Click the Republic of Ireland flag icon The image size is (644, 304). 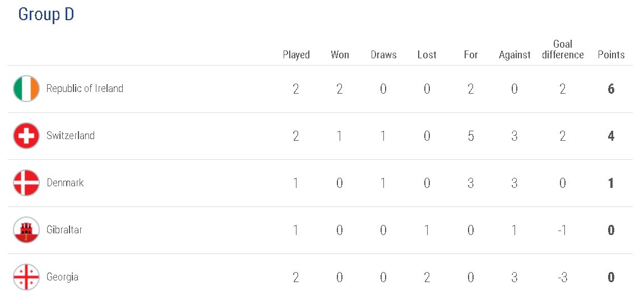pos(26,89)
